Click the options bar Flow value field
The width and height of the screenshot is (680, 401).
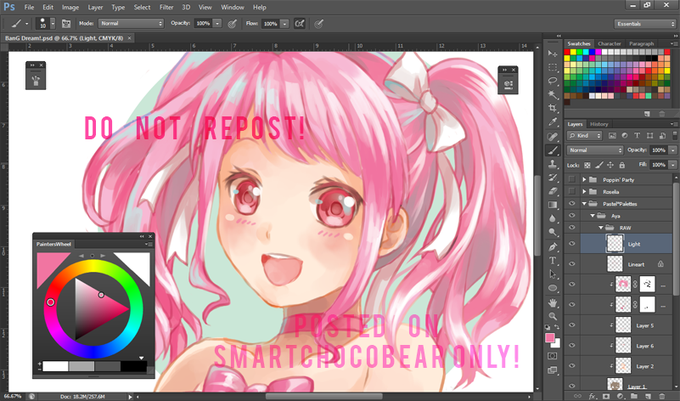click(x=271, y=23)
